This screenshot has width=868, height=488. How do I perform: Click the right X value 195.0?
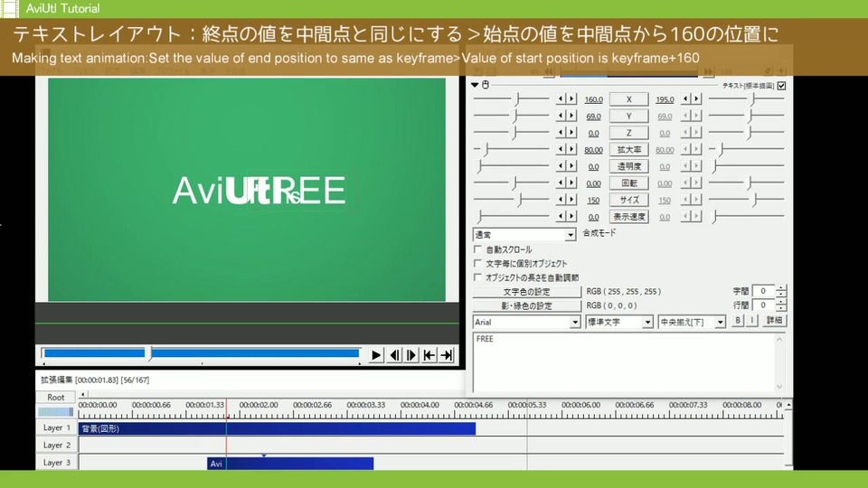pyautogui.click(x=665, y=99)
